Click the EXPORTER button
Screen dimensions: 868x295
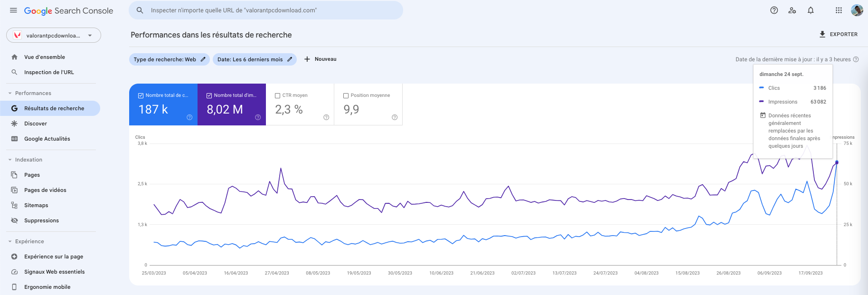[839, 34]
